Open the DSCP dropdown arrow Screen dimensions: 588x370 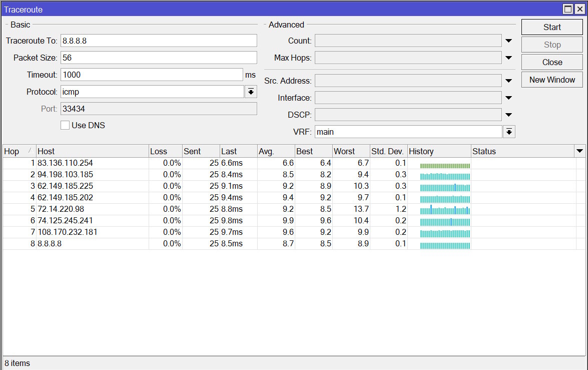pyautogui.click(x=508, y=114)
